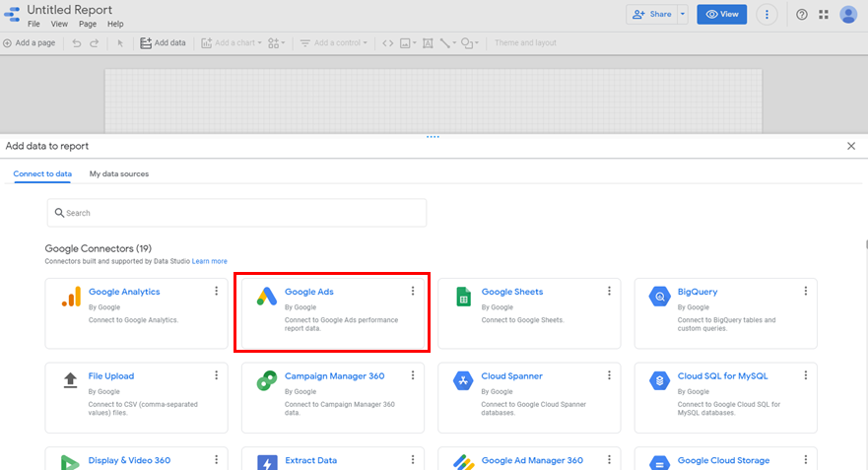Image resolution: width=868 pixels, height=470 pixels.
Task: Click the undo arrow icon
Action: pyautogui.click(x=77, y=42)
